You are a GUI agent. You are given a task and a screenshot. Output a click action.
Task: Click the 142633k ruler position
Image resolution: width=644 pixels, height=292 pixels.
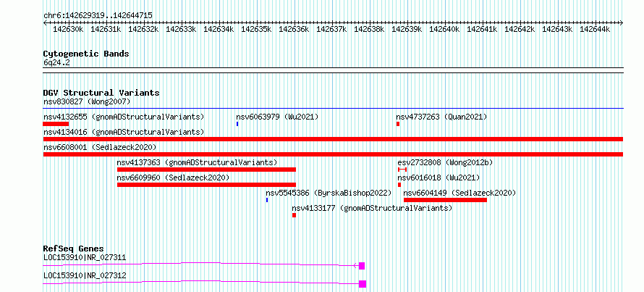(181, 29)
